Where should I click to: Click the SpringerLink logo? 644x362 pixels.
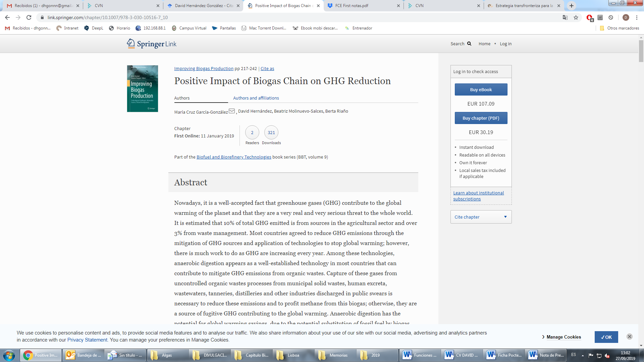point(152,44)
